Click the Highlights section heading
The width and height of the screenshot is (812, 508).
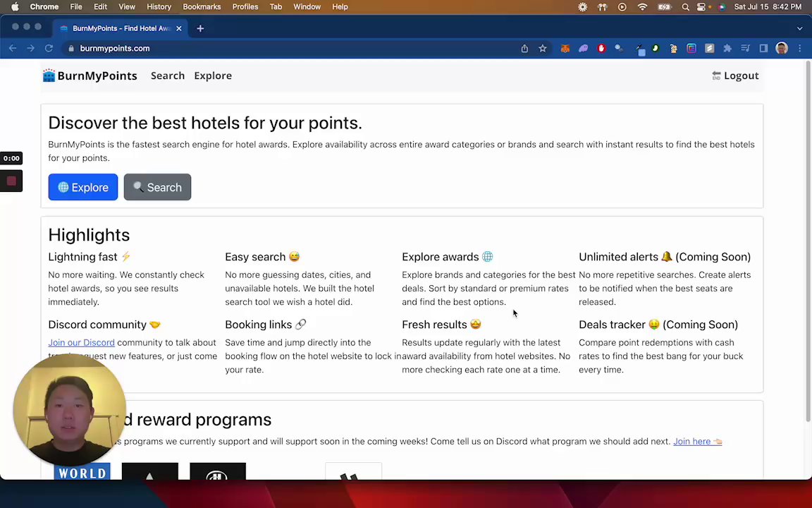coord(89,235)
